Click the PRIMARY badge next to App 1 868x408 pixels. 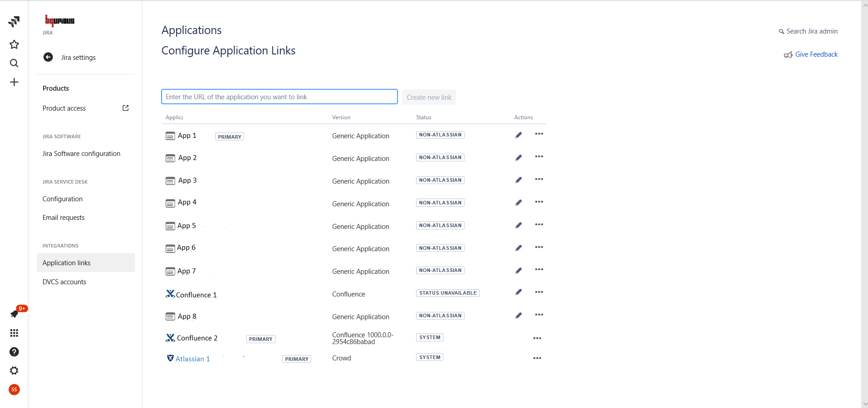[x=230, y=136]
